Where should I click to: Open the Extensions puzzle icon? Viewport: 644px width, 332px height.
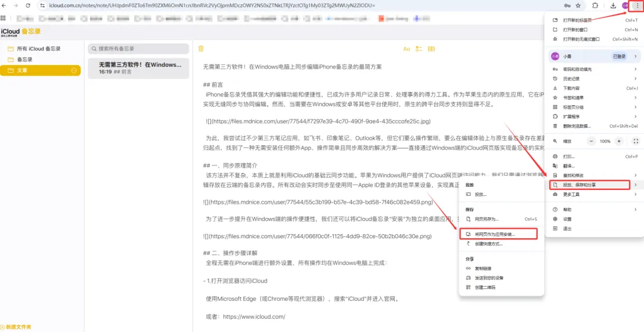coord(596,5)
